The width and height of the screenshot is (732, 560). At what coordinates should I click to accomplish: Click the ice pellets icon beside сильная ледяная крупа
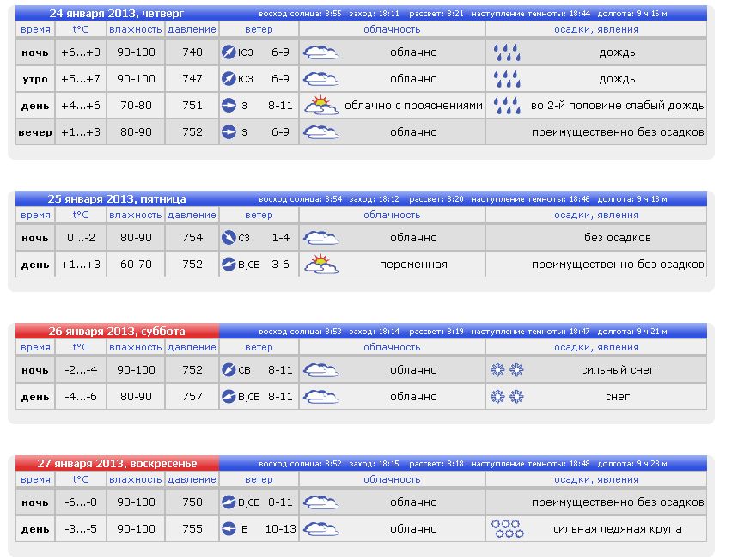point(507,529)
